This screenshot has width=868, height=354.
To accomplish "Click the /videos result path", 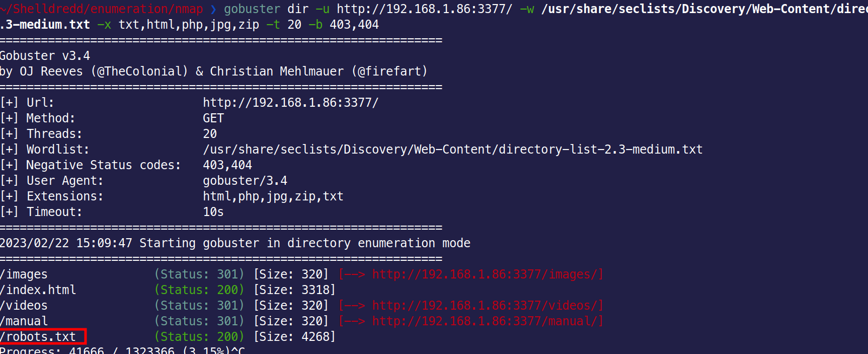I will tap(24, 306).
